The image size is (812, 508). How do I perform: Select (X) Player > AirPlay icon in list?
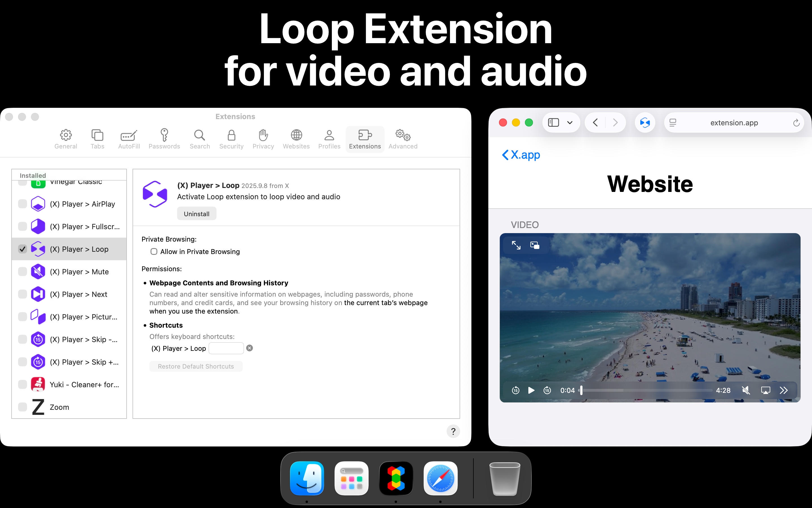[x=38, y=204]
